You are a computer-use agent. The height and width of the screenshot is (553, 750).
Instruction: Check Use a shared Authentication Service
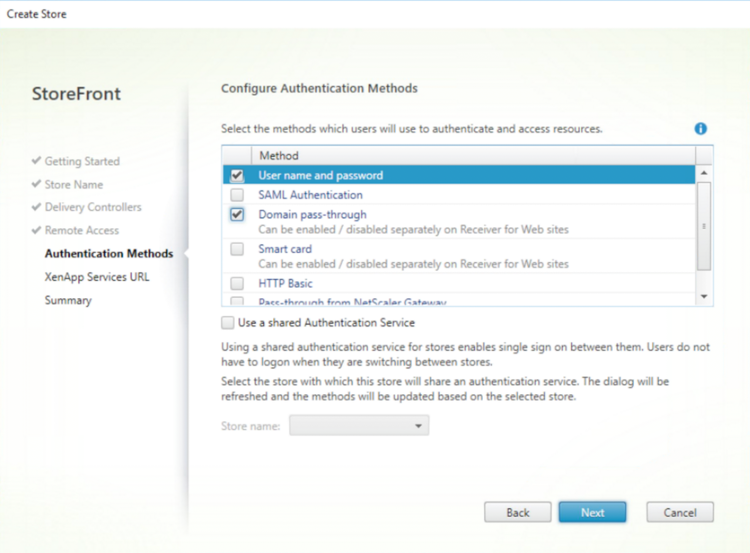point(228,322)
